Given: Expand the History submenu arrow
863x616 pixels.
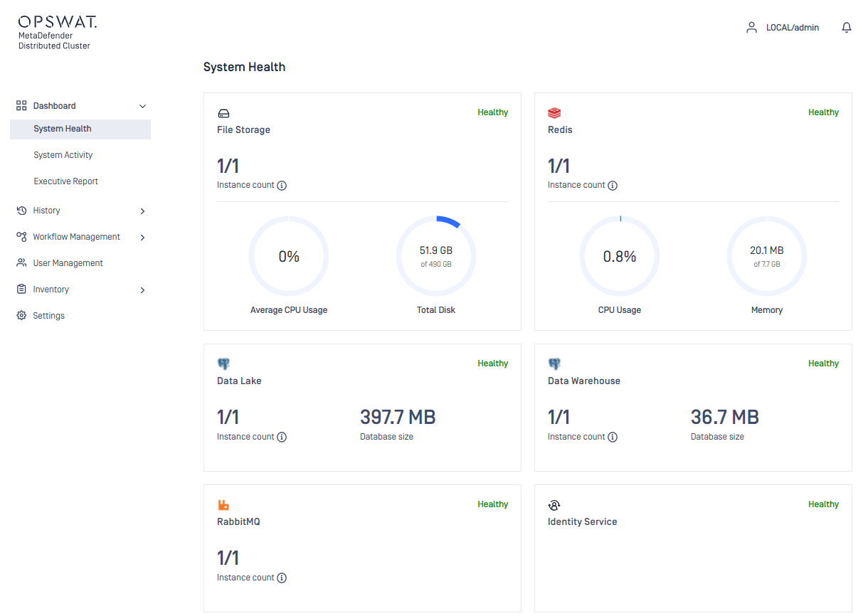Looking at the screenshot, I should [142, 211].
